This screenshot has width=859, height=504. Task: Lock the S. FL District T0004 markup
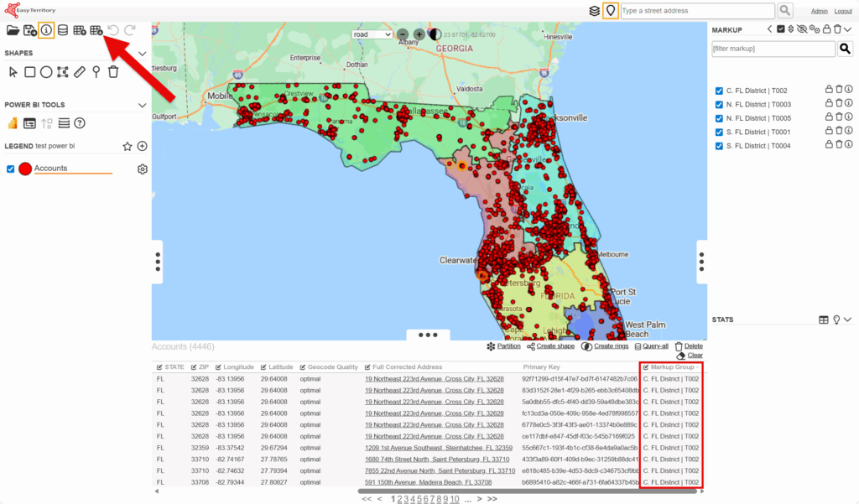pos(828,145)
